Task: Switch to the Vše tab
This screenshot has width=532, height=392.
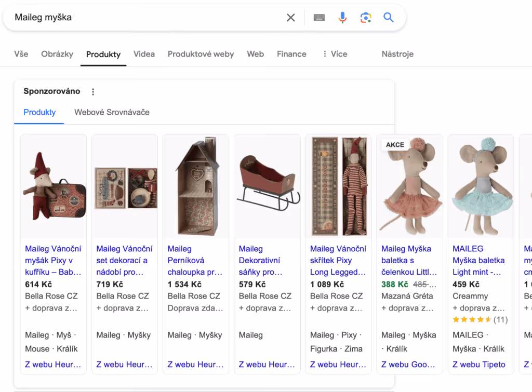Action: click(21, 54)
